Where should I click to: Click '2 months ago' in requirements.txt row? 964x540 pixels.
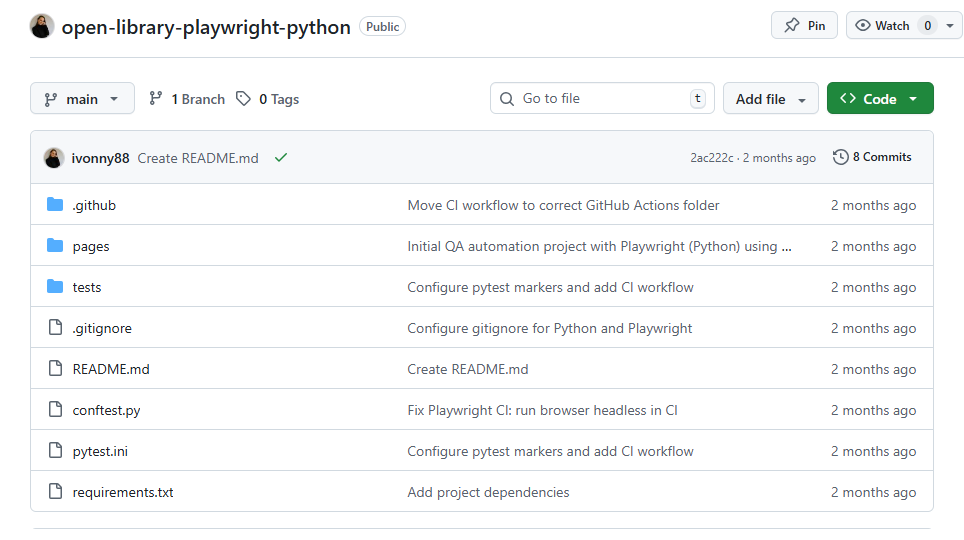click(873, 492)
